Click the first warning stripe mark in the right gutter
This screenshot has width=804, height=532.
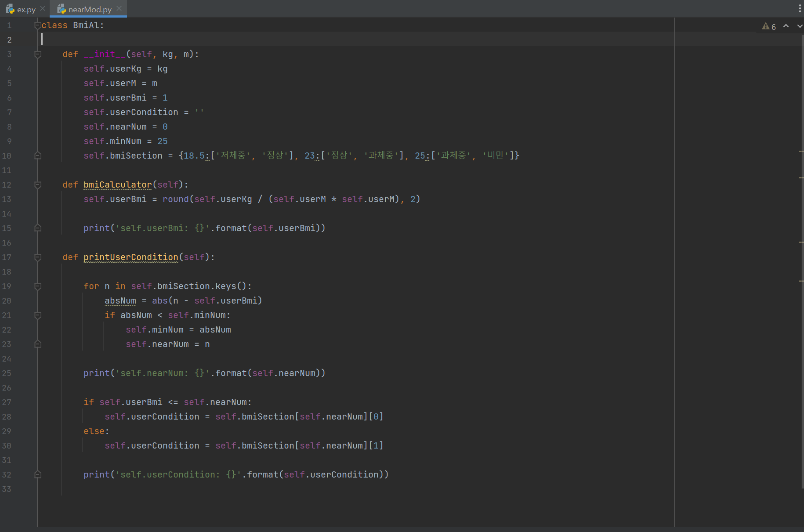click(x=801, y=152)
